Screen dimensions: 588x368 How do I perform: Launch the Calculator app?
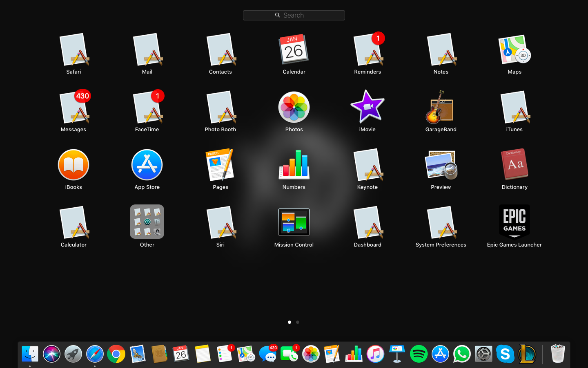[x=73, y=223]
